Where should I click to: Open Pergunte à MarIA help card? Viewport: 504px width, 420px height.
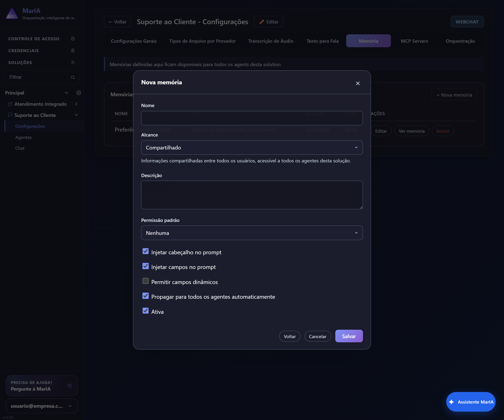click(x=42, y=386)
